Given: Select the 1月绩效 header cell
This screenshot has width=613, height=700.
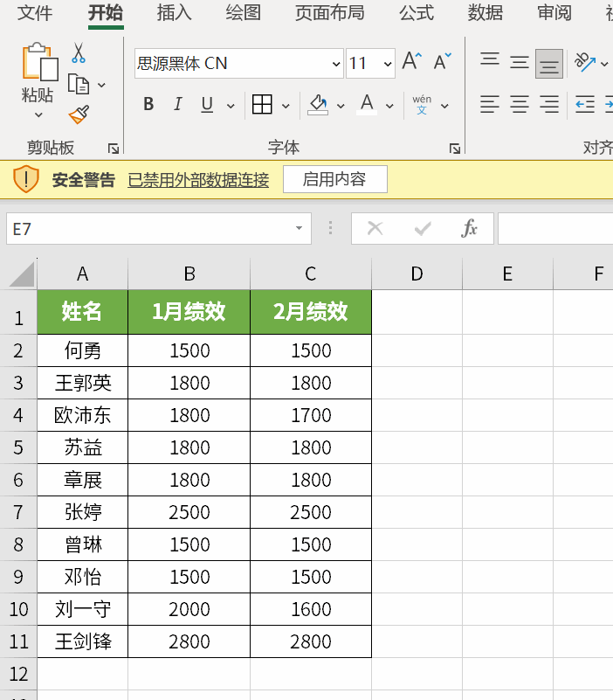Looking at the screenshot, I should (189, 312).
